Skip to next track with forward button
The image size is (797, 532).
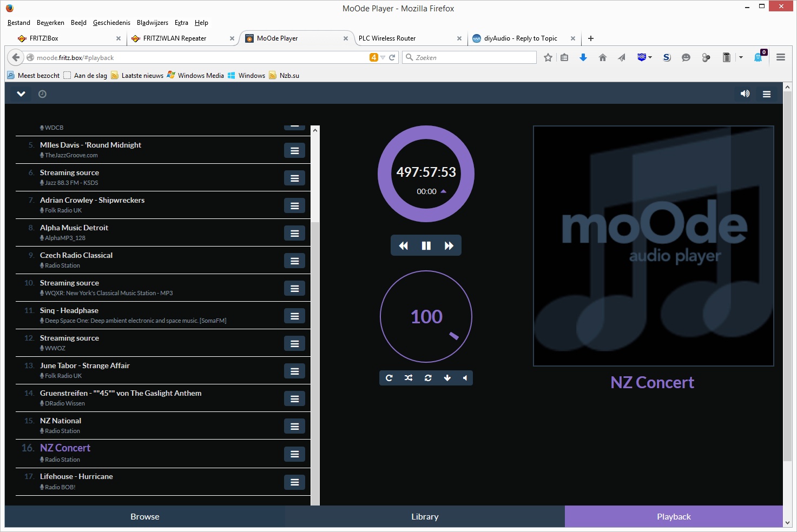point(449,245)
